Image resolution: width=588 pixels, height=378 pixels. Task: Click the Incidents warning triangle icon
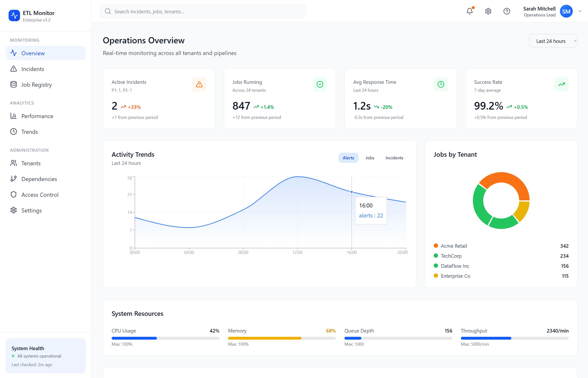tap(14, 69)
